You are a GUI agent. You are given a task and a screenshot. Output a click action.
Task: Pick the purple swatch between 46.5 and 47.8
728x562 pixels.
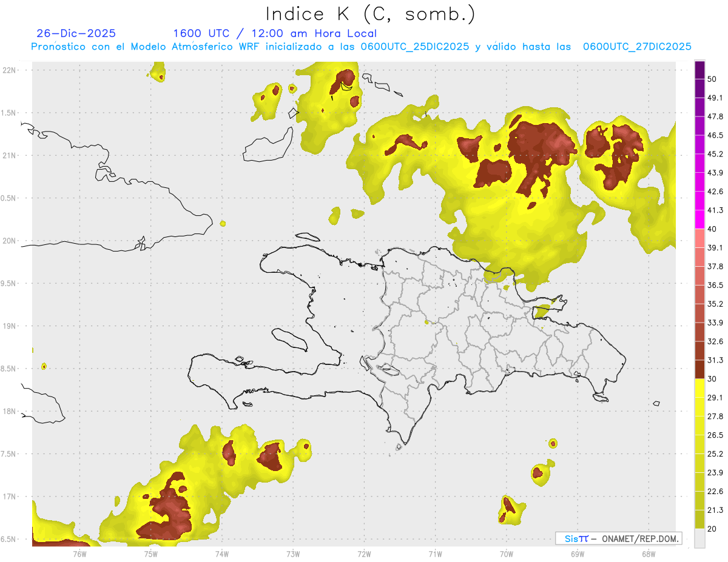(x=699, y=125)
